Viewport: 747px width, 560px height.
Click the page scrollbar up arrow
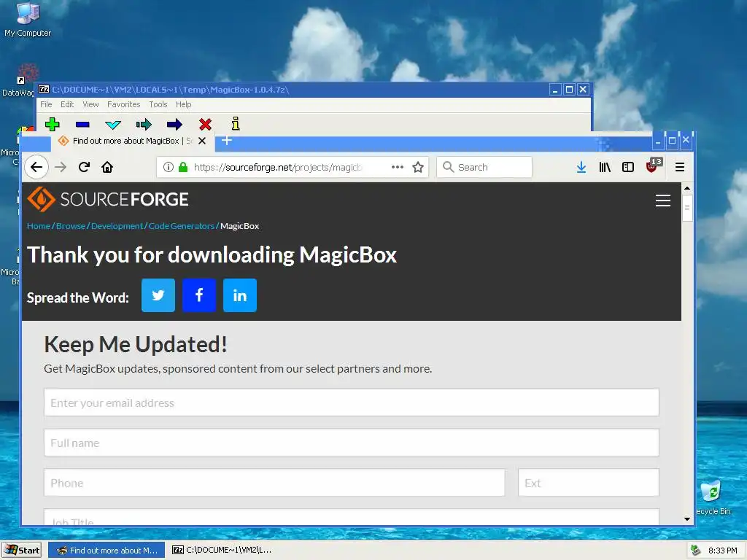point(687,188)
